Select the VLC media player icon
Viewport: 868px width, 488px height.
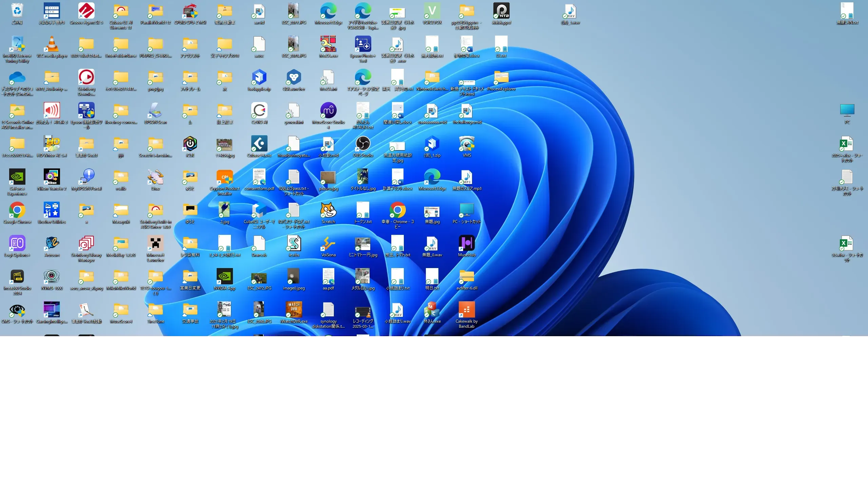tap(52, 44)
